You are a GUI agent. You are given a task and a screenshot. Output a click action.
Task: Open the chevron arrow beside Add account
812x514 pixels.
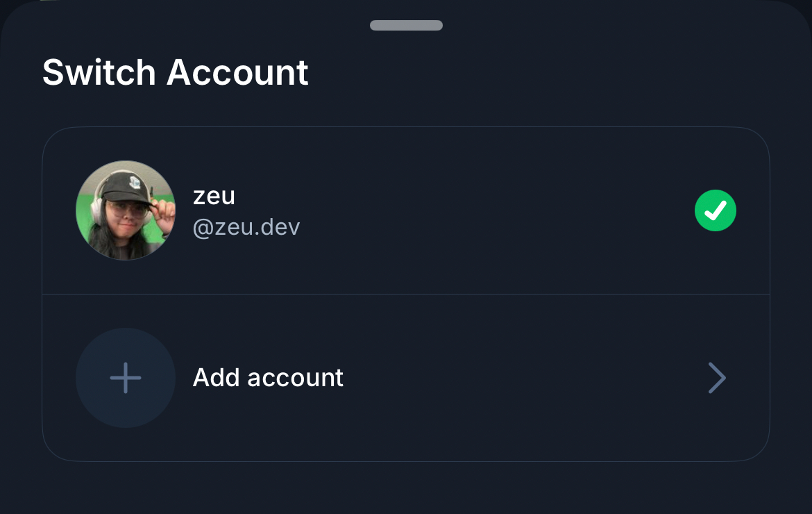coord(717,378)
